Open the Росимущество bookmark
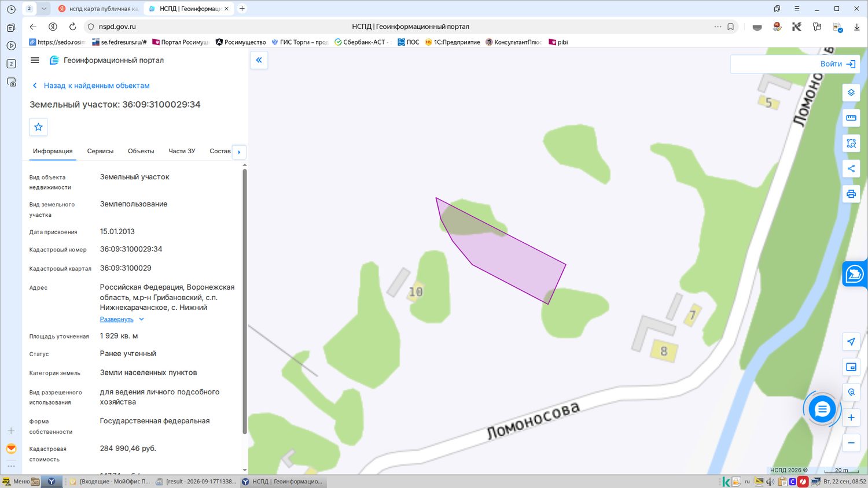The image size is (868, 488). pyautogui.click(x=240, y=42)
